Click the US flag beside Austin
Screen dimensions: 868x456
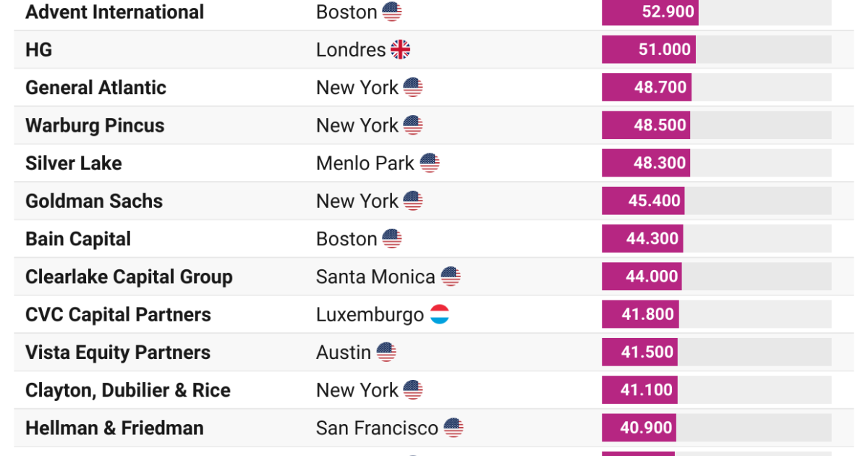(386, 352)
